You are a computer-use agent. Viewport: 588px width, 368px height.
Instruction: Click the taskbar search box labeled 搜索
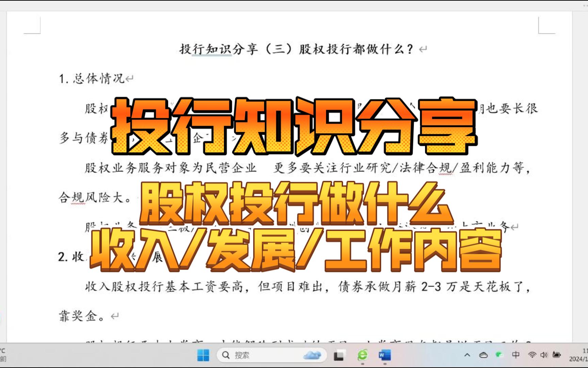coord(271,355)
